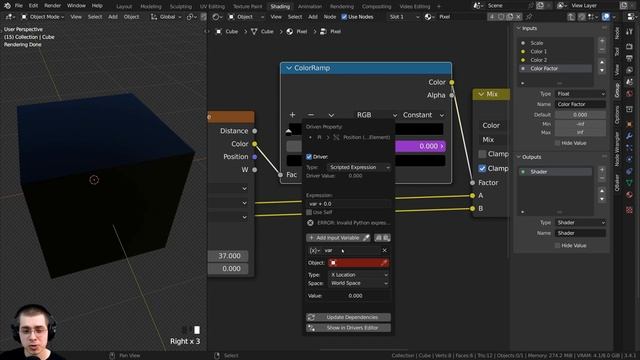
Task: Click the Color Factor name field
Action: click(580, 104)
